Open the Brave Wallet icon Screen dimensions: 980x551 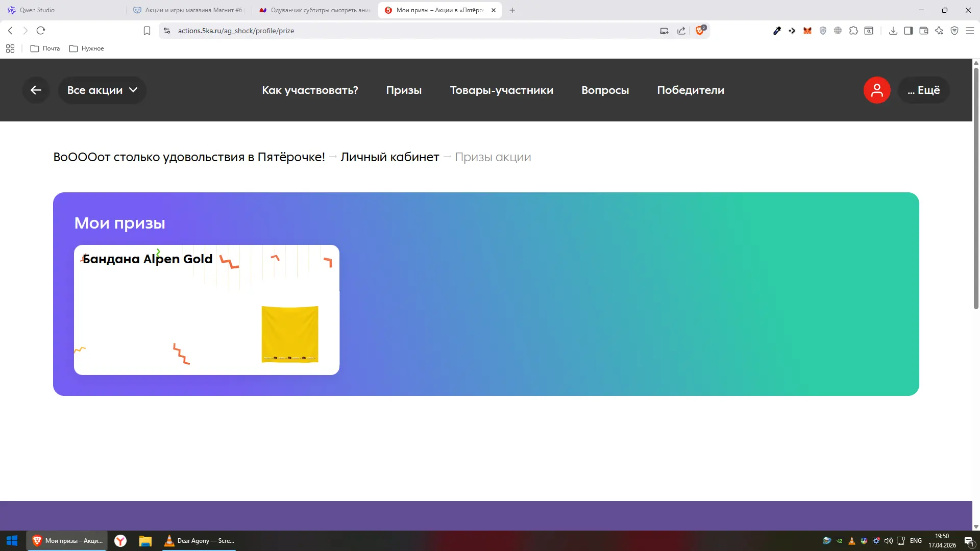(924, 31)
